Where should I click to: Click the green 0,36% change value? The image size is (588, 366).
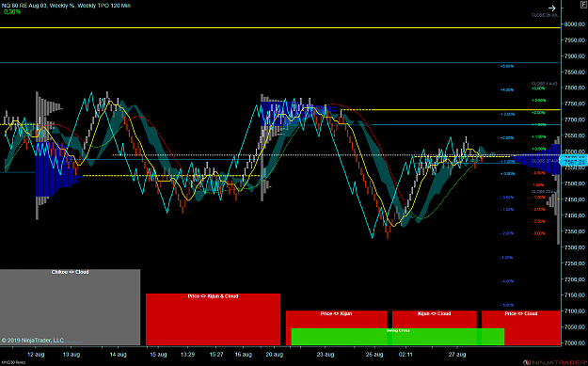(x=12, y=12)
